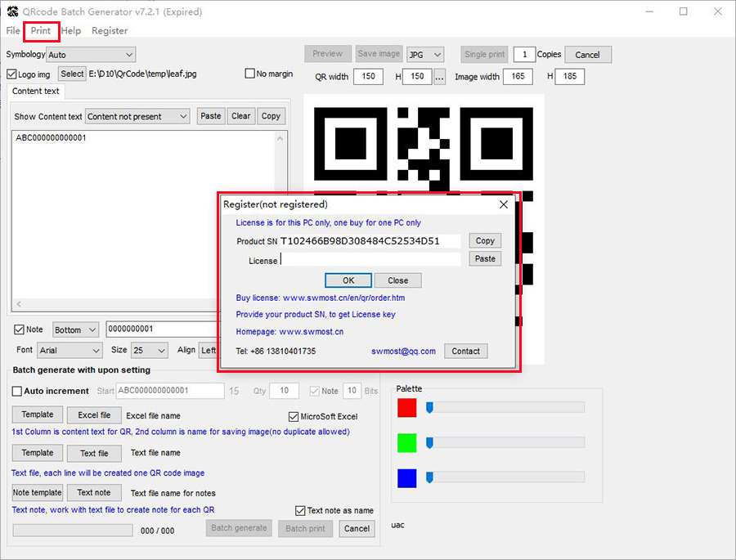Click the Copy button above content text
Screen dimensions: 736x560
click(x=271, y=116)
